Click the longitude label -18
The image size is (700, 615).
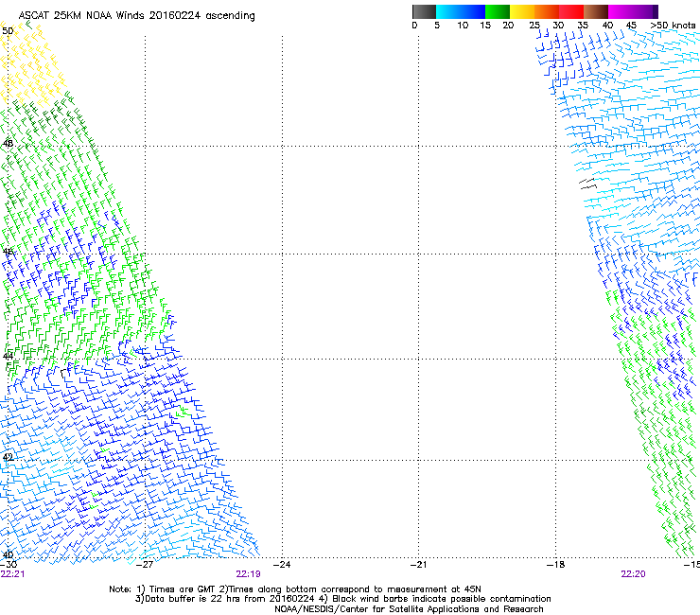pyautogui.click(x=555, y=565)
